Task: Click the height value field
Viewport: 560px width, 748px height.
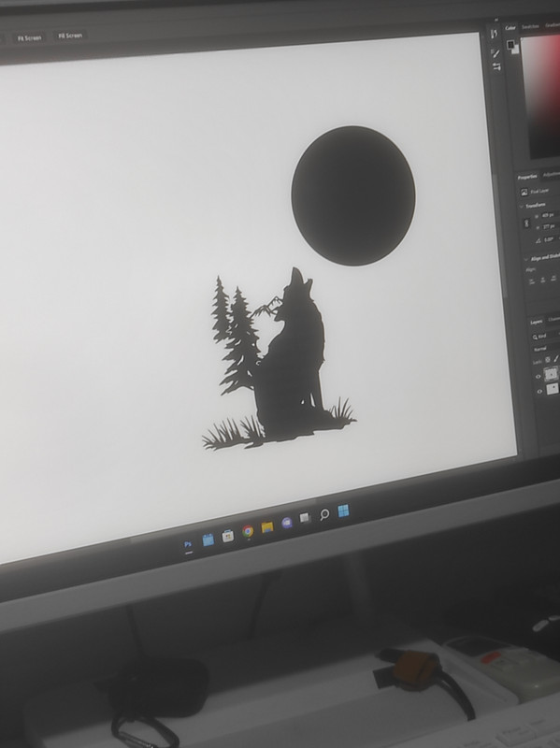Action: (549, 226)
